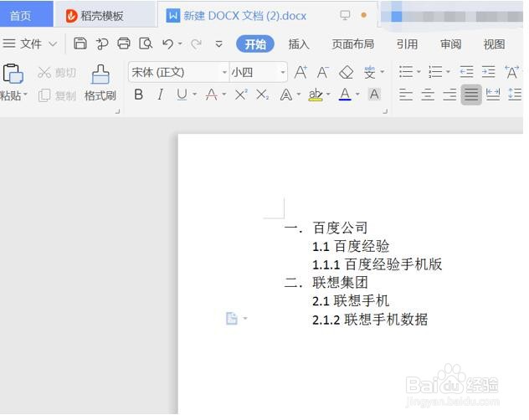
Task: Expand the bullet list style dropdown arrow
Action: [419, 71]
